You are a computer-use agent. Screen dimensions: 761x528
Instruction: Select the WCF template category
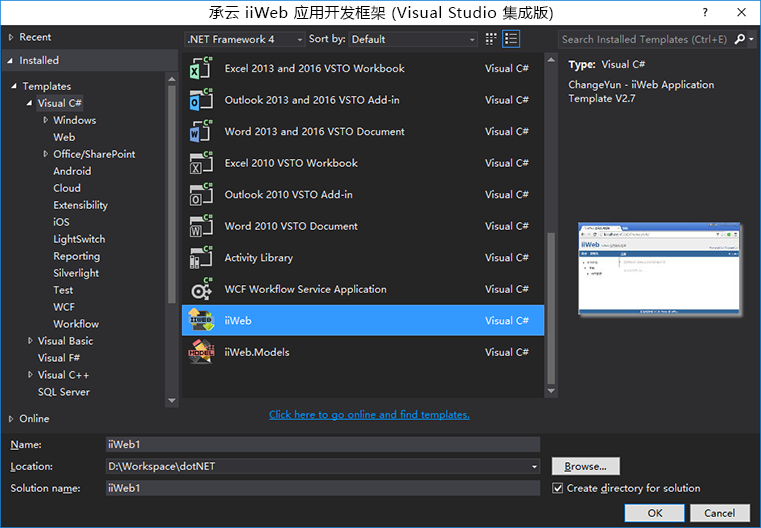pos(64,307)
